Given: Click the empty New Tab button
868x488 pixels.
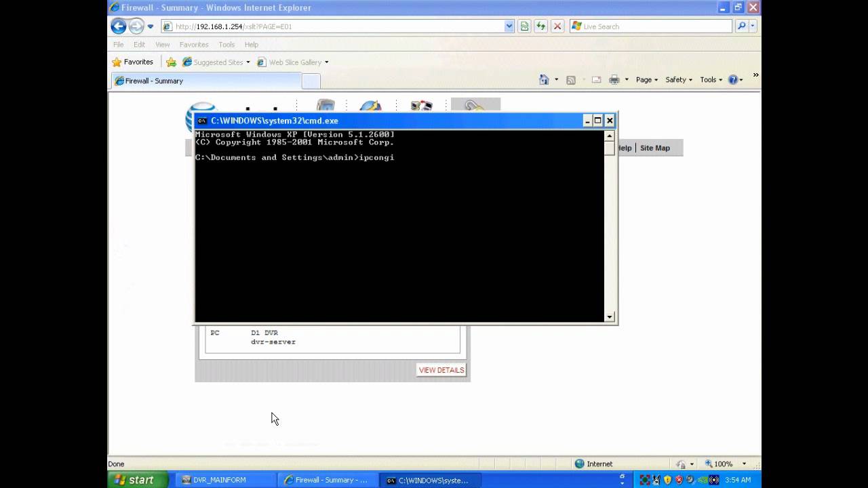Looking at the screenshot, I should pyautogui.click(x=311, y=81).
